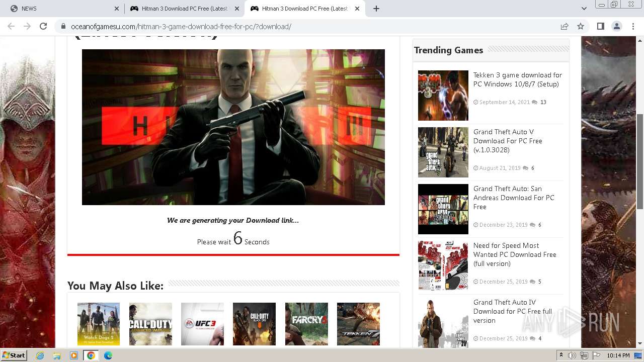Image resolution: width=644 pixels, height=362 pixels.
Task: Click the 10:14 PM taskbar clock
Action: point(618,355)
